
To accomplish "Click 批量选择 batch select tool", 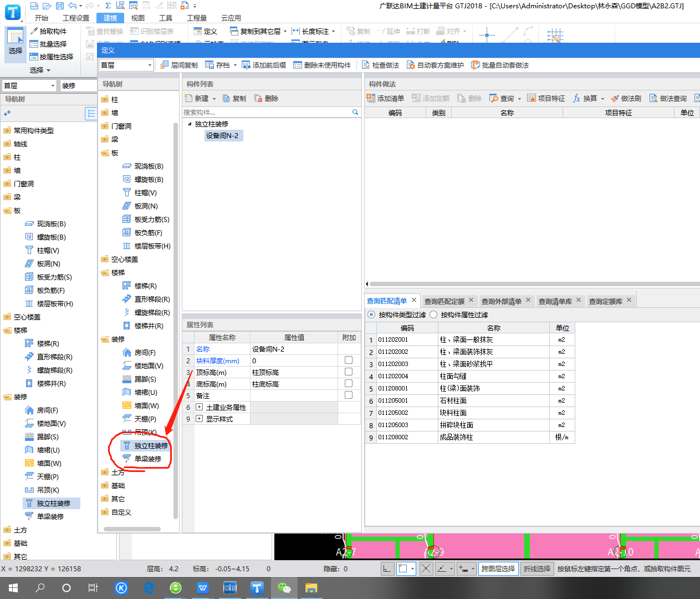I will coord(48,44).
